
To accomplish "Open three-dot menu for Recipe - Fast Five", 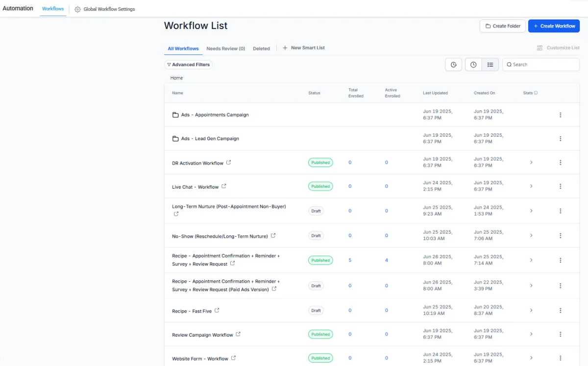I will coord(561,311).
